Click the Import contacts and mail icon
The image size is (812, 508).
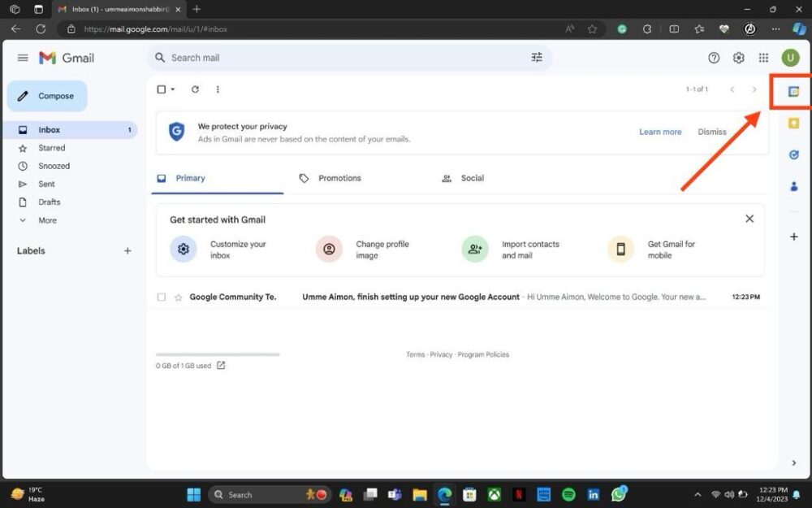pyautogui.click(x=475, y=250)
